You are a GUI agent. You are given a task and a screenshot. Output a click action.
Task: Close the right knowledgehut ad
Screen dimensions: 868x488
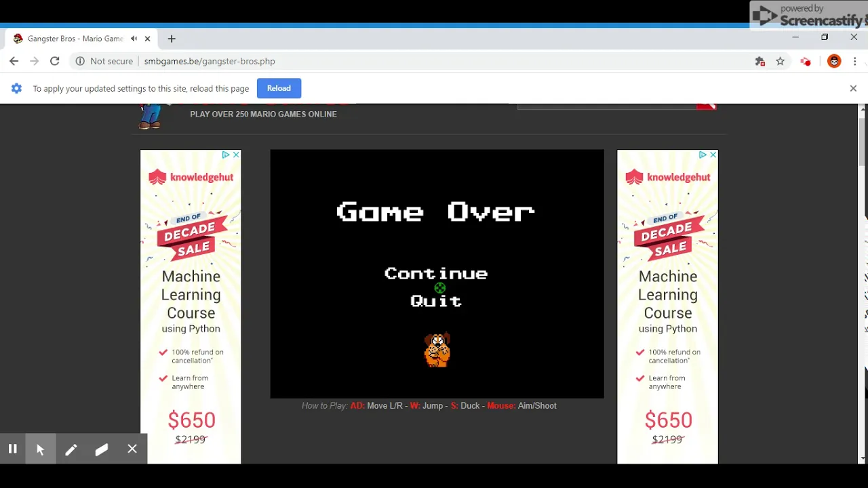click(x=713, y=155)
